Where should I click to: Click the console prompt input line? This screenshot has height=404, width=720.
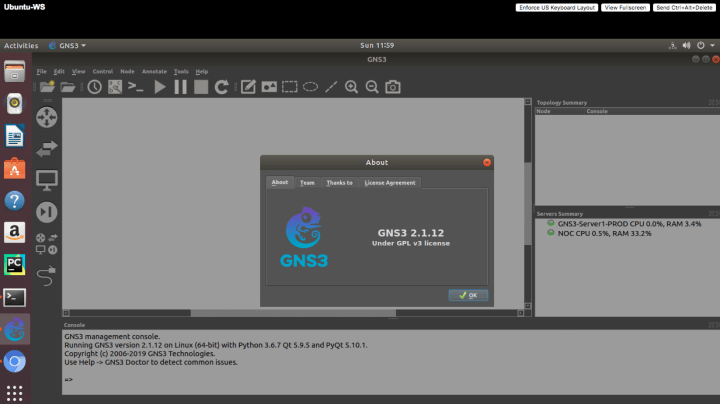click(x=390, y=380)
